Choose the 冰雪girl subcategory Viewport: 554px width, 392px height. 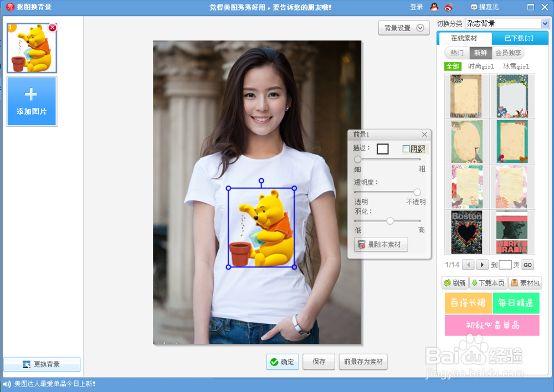pyautogui.click(x=516, y=66)
